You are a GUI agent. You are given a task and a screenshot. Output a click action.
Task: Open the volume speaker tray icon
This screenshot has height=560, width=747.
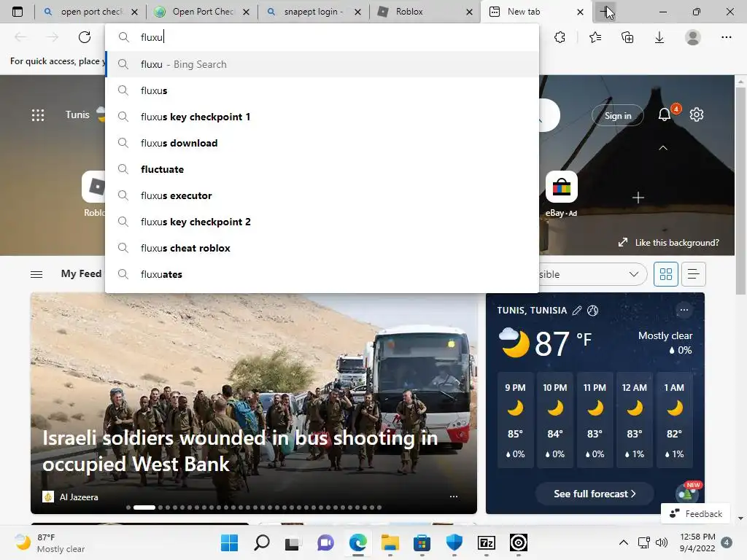point(661,542)
